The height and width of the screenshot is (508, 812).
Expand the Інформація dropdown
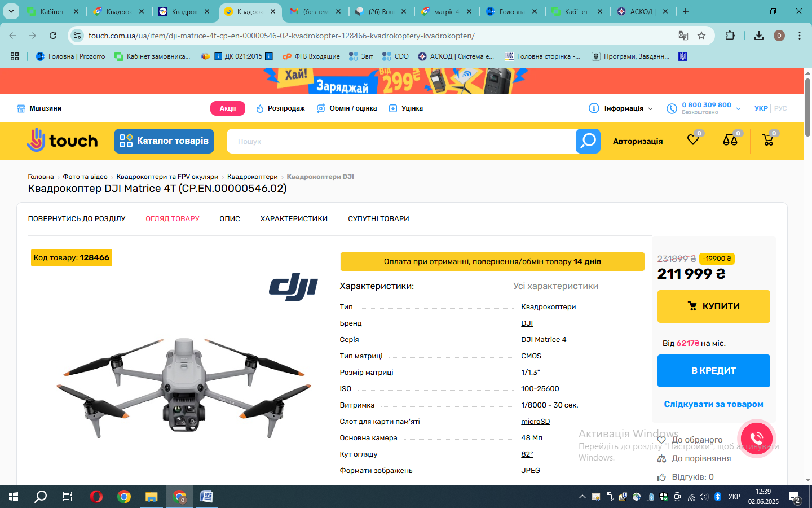(620, 108)
